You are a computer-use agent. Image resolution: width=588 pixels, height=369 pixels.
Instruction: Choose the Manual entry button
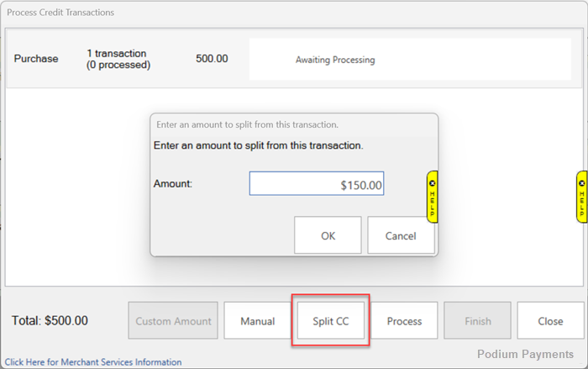(257, 320)
